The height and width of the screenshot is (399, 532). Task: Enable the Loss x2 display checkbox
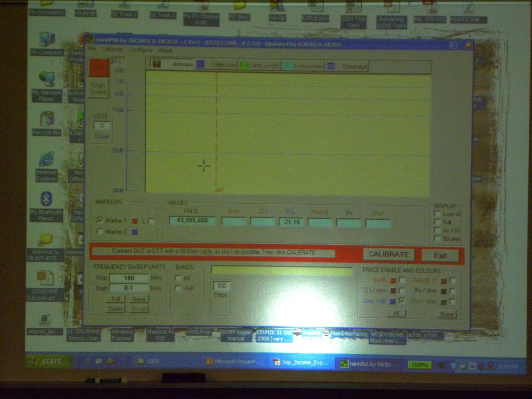coord(437,214)
